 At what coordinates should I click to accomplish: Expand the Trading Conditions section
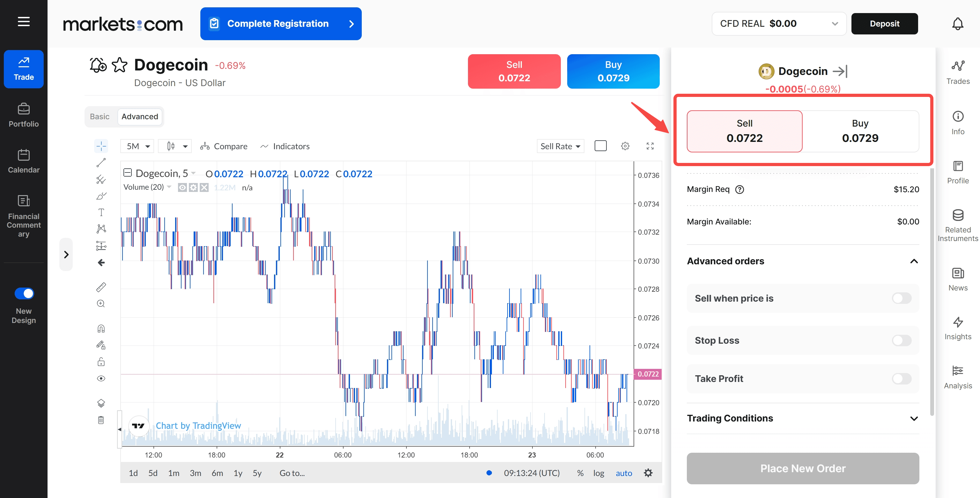click(914, 419)
